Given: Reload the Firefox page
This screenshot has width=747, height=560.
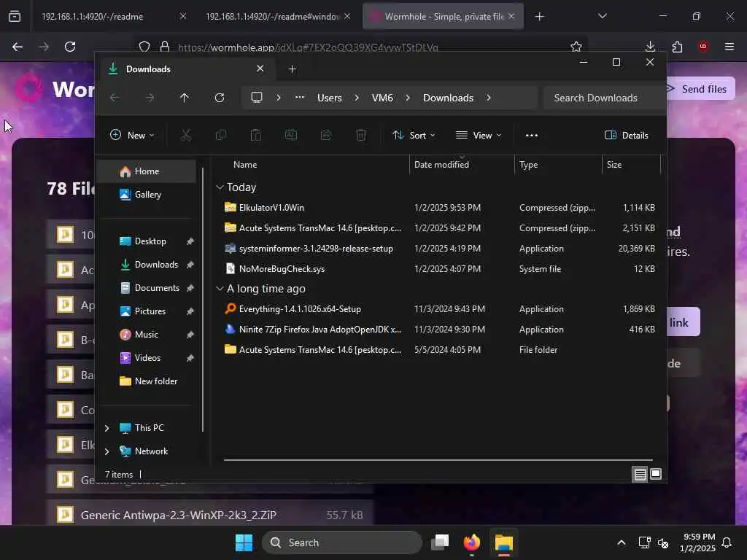Looking at the screenshot, I should point(70,47).
